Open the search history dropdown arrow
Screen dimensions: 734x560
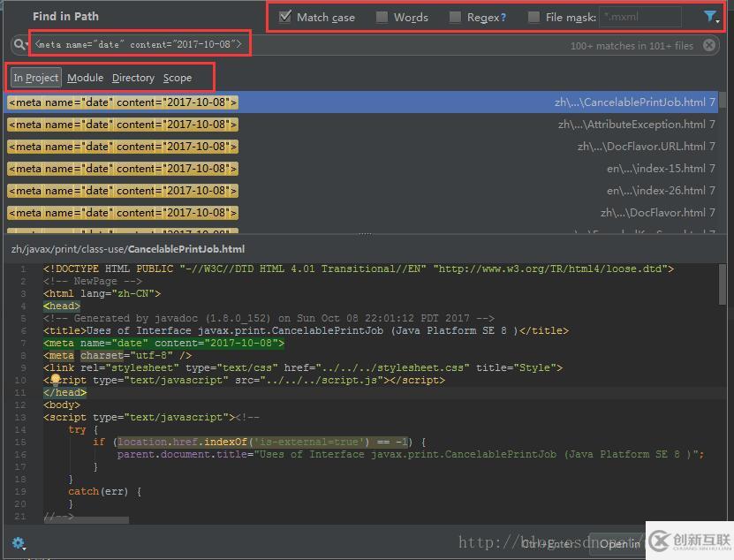(28, 45)
